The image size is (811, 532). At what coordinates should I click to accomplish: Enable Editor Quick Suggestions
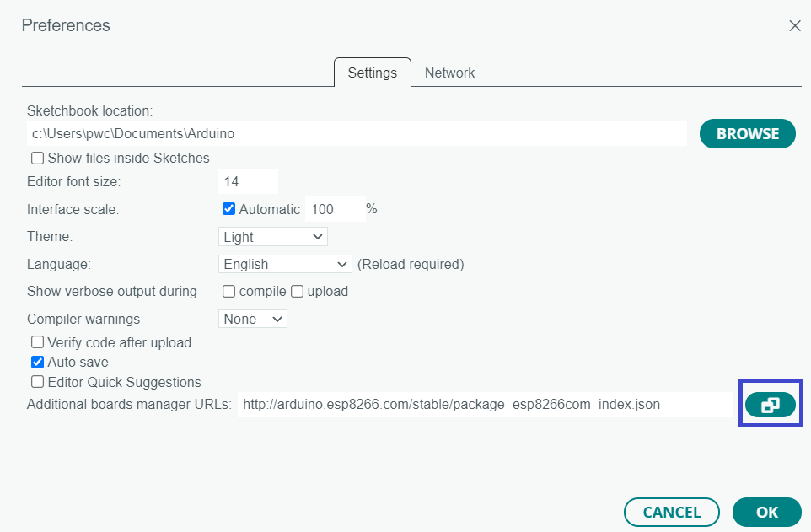37,382
